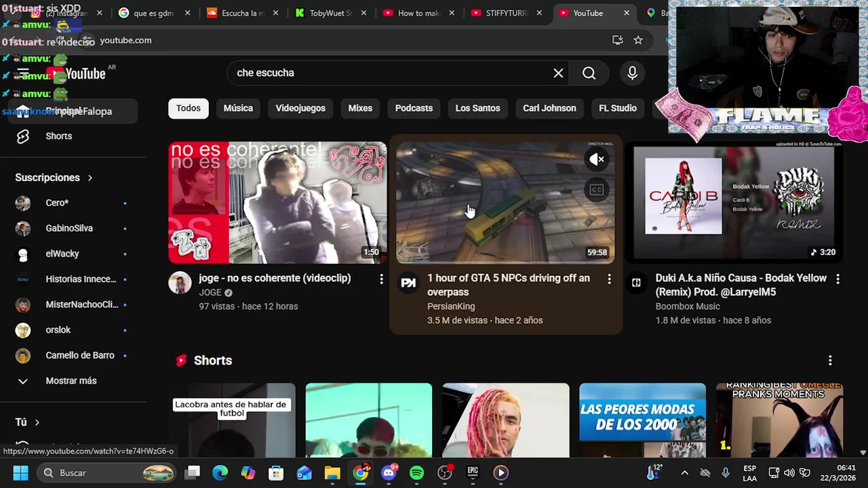This screenshot has height=488, width=868.
Task: Show hidden system tray icons
Action: [684, 473]
